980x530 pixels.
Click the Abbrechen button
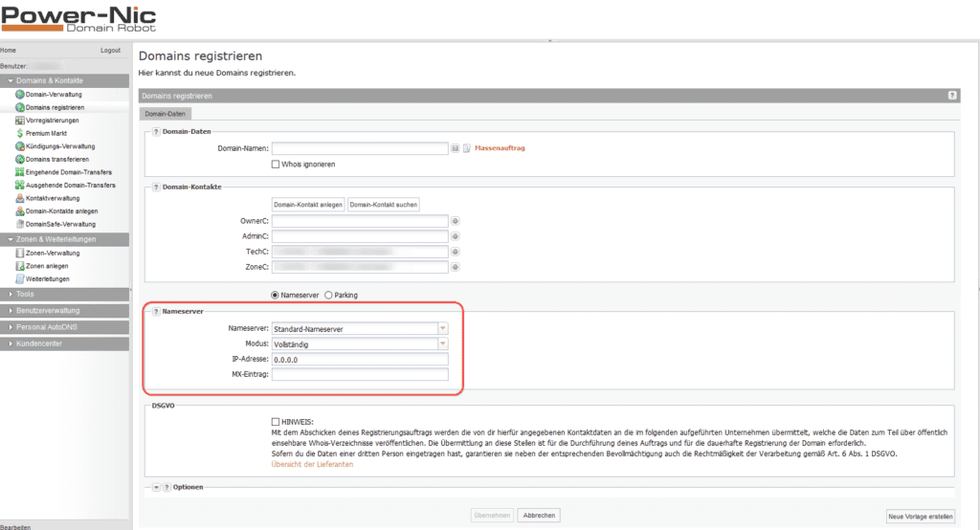[539, 516]
